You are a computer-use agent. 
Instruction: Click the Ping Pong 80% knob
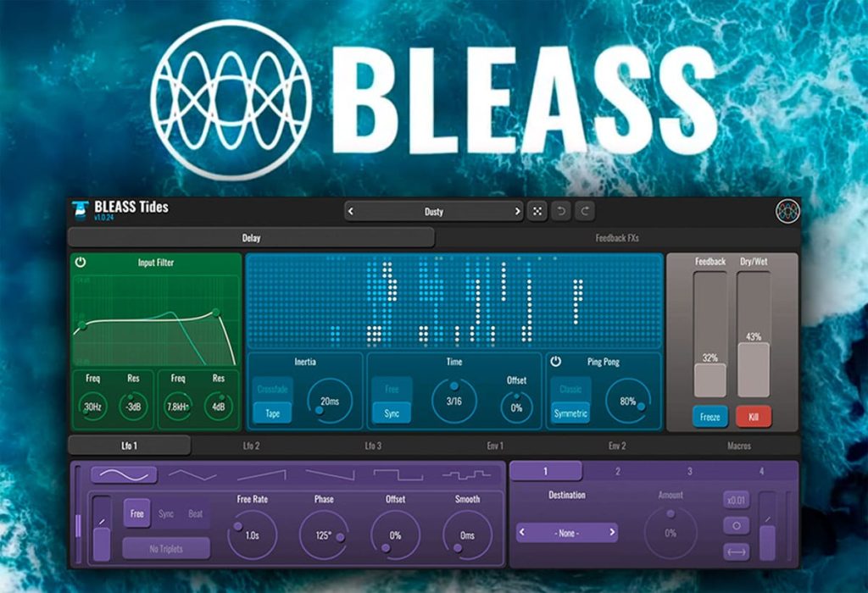[x=628, y=402]
